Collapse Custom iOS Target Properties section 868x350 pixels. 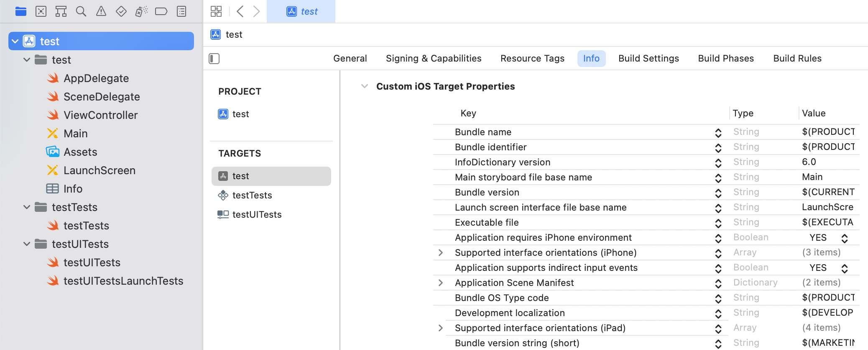(365, 86)
